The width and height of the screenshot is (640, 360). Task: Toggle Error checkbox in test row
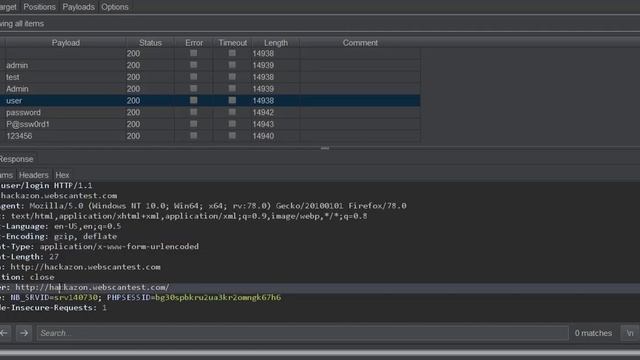point(193,77)
